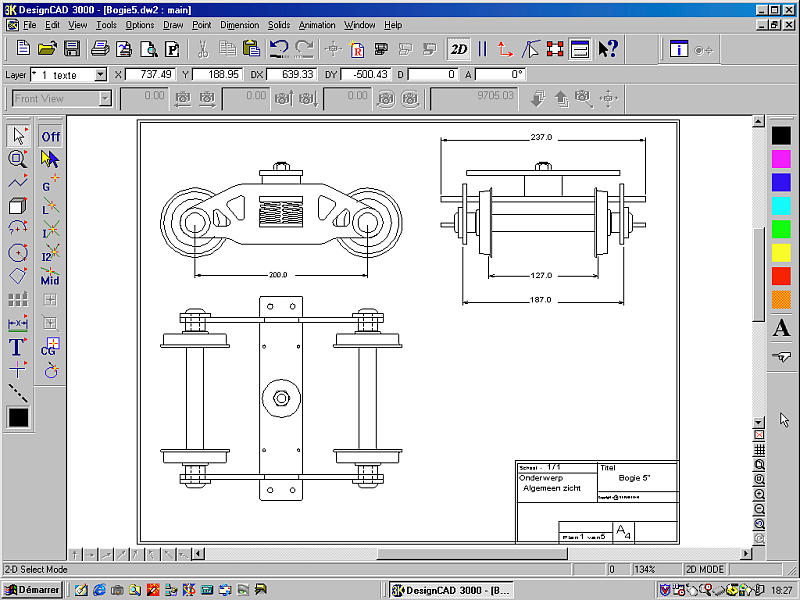The width and height of the screenshot is (800, 600).
Task: Open a file with the folder icon
Action: tap(46, 48)
